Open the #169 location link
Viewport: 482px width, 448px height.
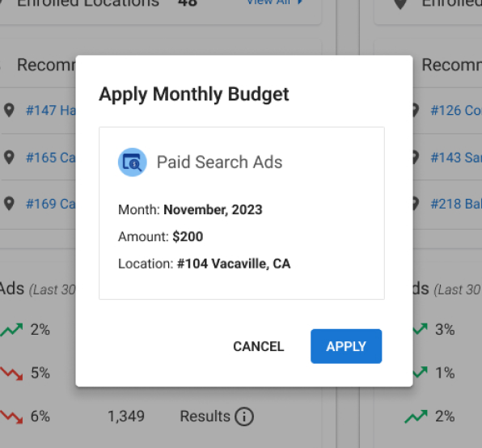click(51, 204)
